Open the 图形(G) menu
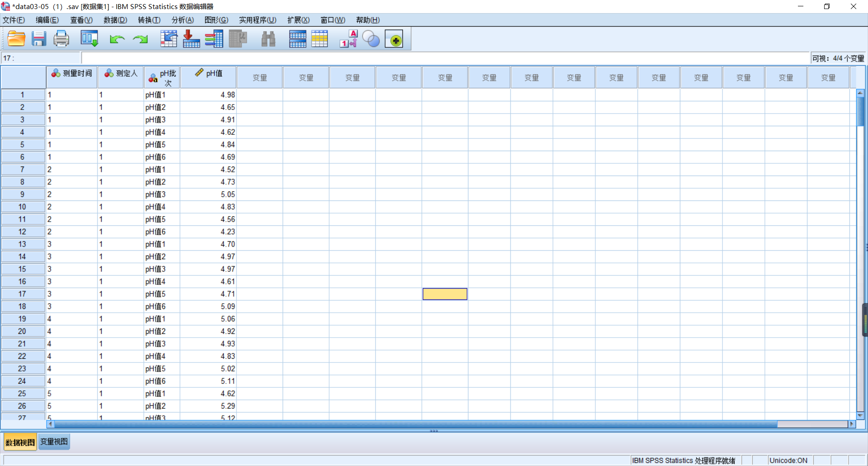This screenshot has height=466, width=868. tap(216, 20)
